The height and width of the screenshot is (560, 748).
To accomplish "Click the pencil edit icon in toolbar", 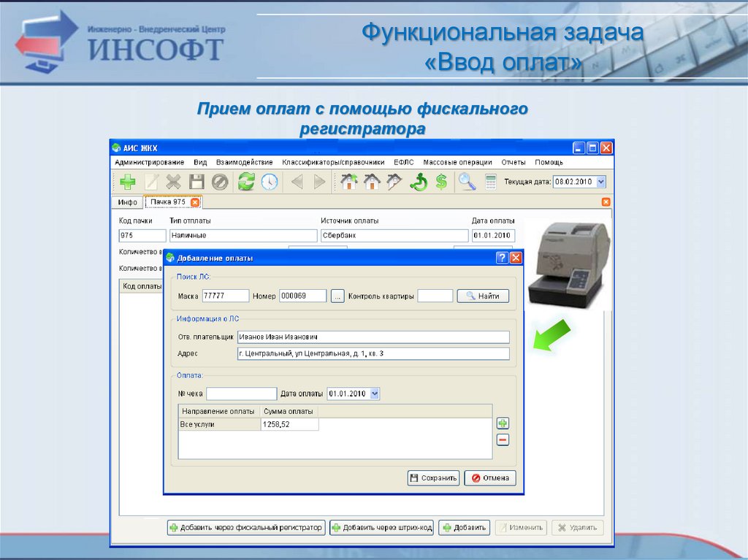I will click(152, 183).
